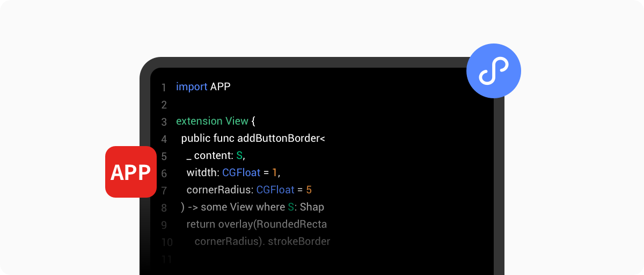Viewport: 644px width, 275px height.
Task: Click the orange value 1 on line 6
Action: point(275,172)
